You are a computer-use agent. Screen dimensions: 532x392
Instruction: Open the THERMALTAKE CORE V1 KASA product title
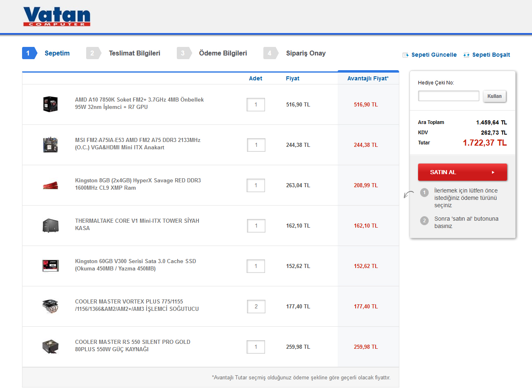[137, 224]
